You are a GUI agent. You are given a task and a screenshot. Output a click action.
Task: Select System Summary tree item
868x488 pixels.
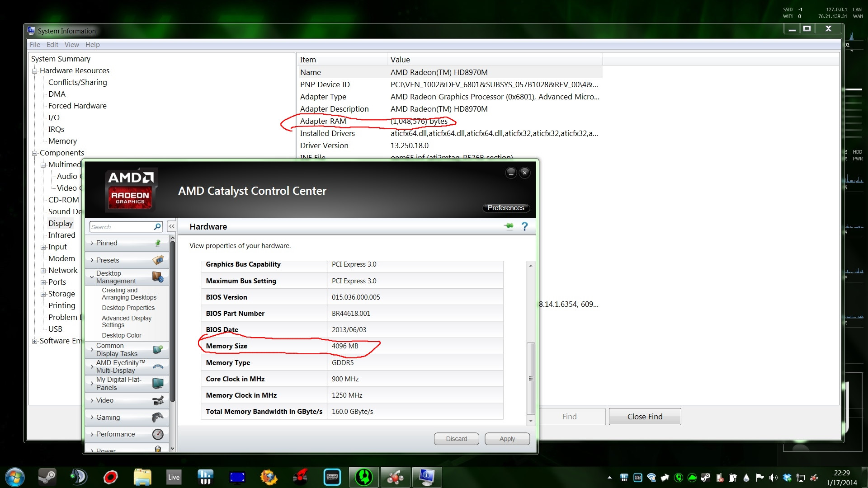click(x=61, y=59)
